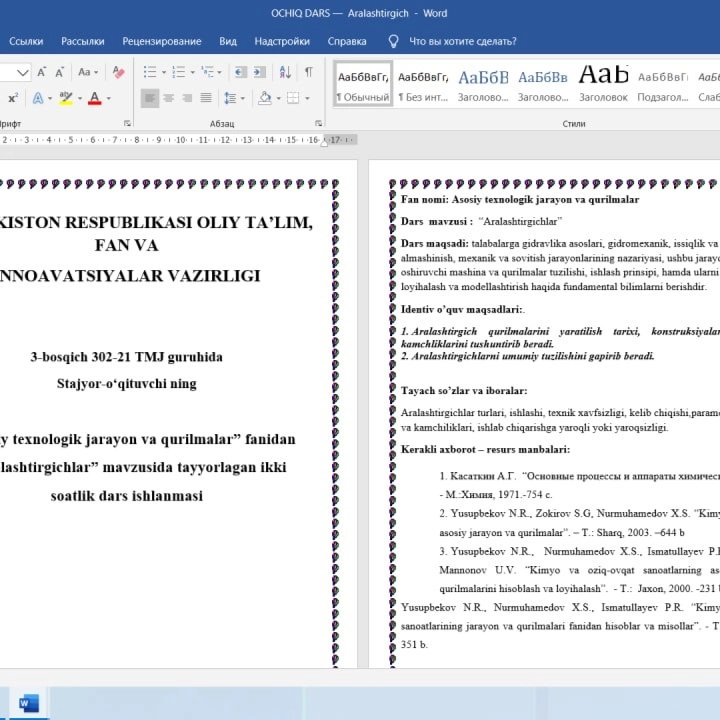Click the 'Что вы хотите сделать?' search field
This screenshot has width=720, height=720.
tap(462, 41)
